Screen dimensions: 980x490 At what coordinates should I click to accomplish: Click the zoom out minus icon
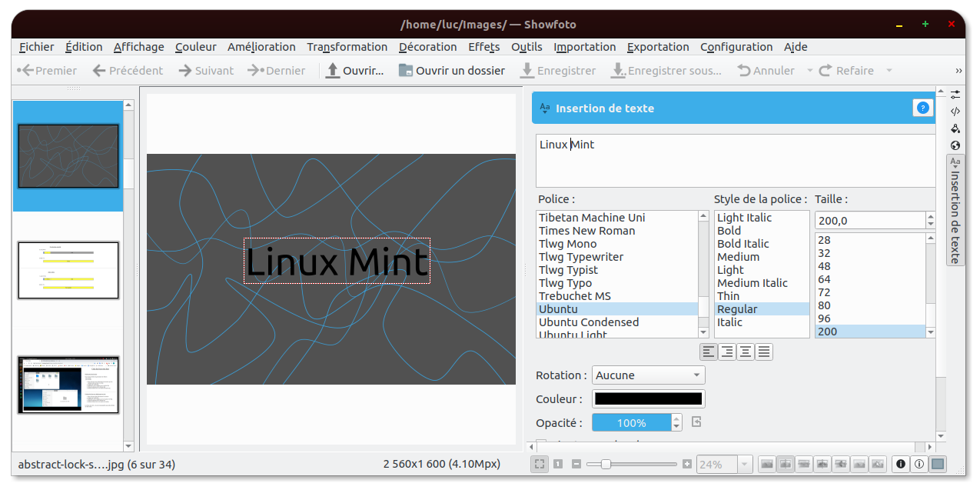pos(576,464)
